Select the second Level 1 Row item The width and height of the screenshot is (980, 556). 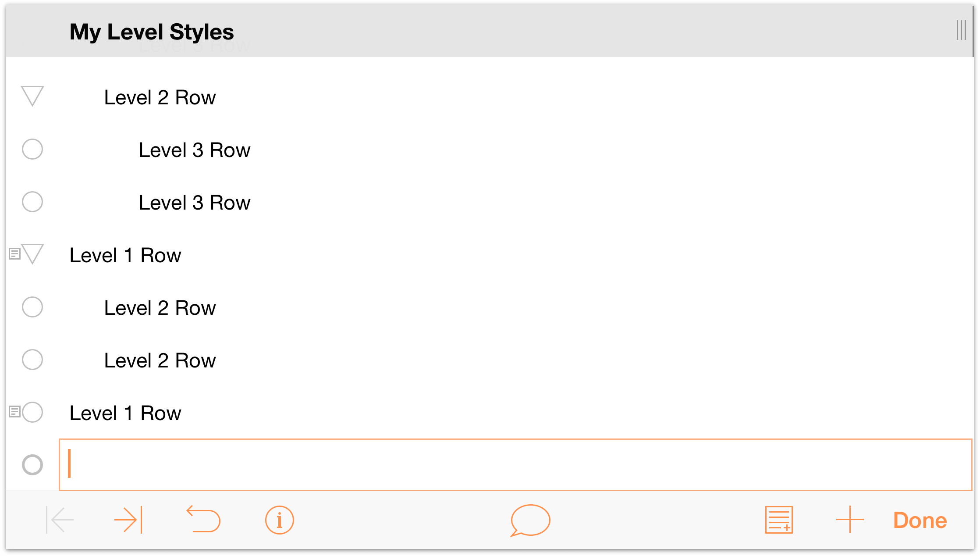click(x=125, y=413)
